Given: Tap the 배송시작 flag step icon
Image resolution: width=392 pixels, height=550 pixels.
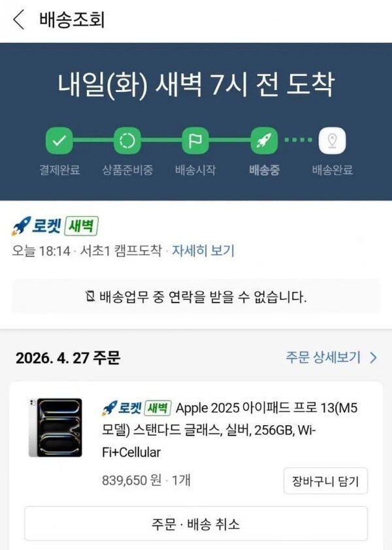Looking at the screenshot, I should tap(195, 140).
